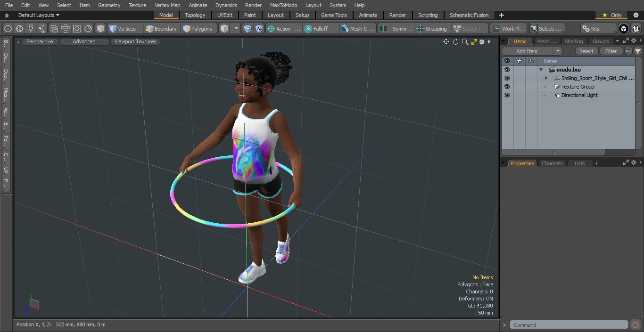Maximize viewport with the orange expand icon
This screenshot has width=644, height=332.
click(474, 42)
